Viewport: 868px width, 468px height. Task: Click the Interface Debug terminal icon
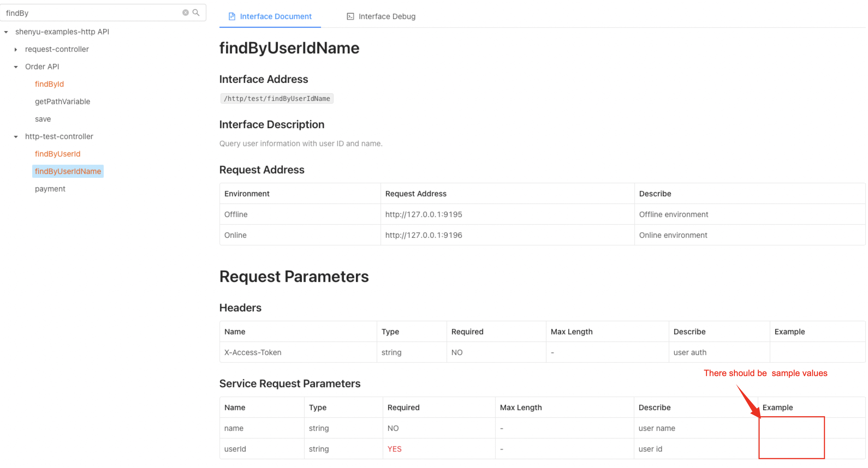click(x=350, y=16)
